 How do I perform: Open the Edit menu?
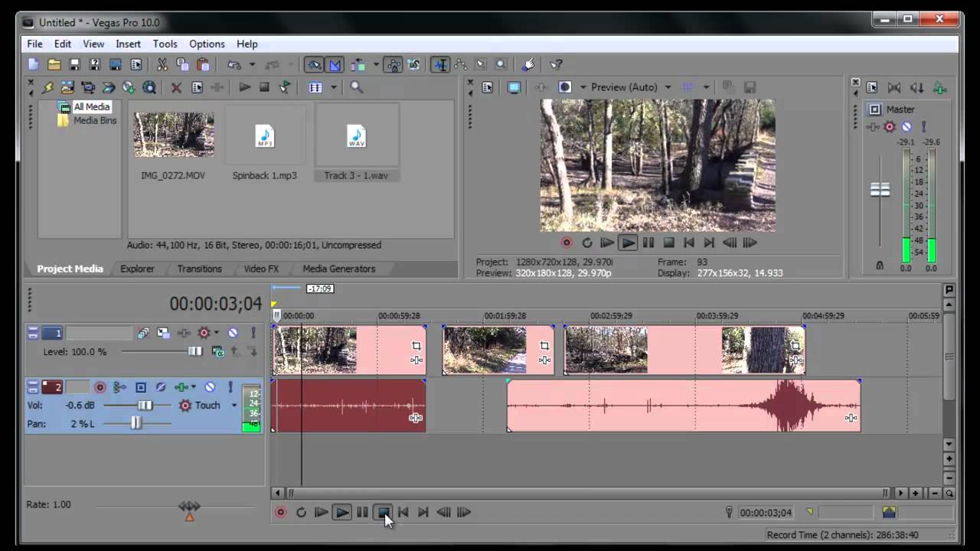click(63, 44)
